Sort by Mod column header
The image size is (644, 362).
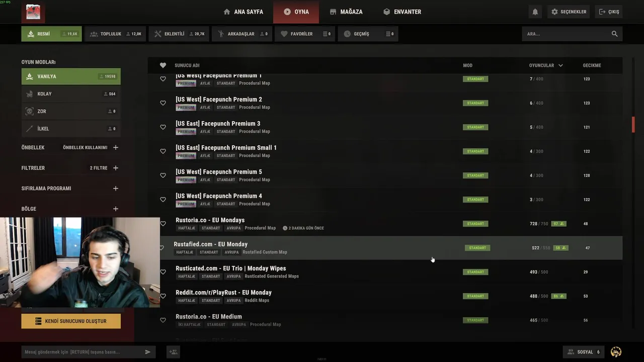click(x=468, y=65)
